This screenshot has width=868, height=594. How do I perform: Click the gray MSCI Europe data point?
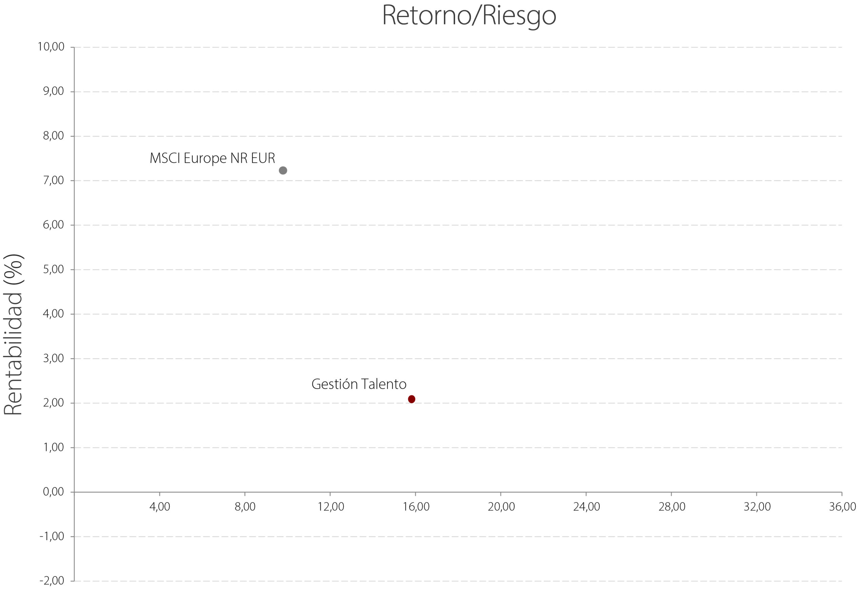pyautogui.click(x=283, y=170)
